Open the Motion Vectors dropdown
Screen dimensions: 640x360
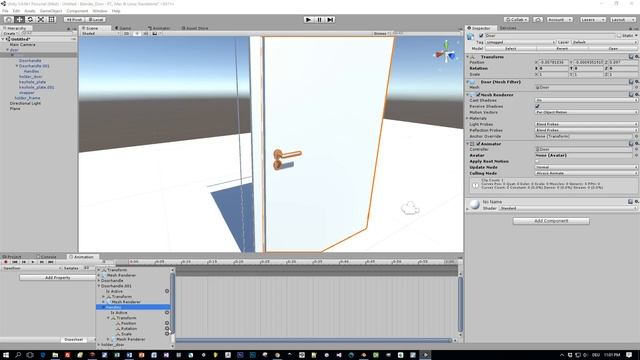click(586, 112)
